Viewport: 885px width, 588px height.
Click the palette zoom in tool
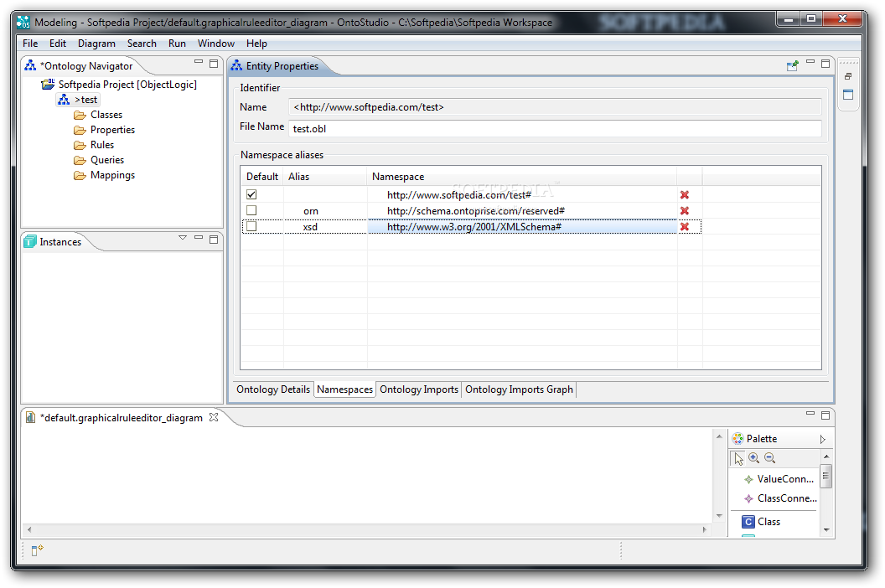754,458
